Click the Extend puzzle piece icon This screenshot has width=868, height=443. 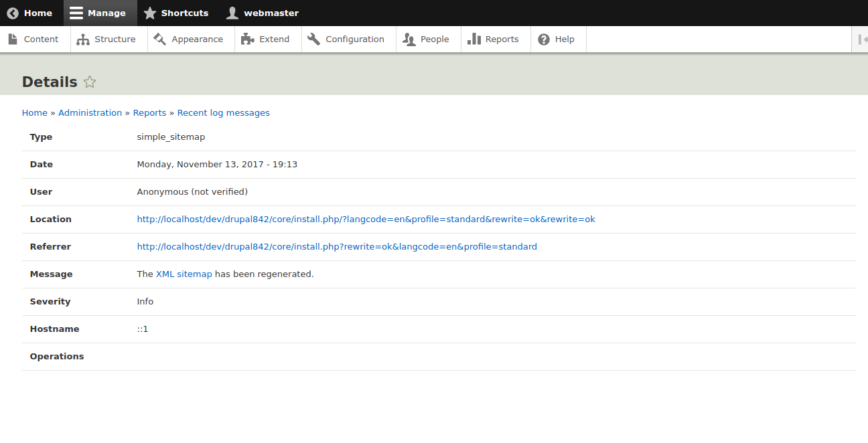pyautogui.click(x=248, y=39)
